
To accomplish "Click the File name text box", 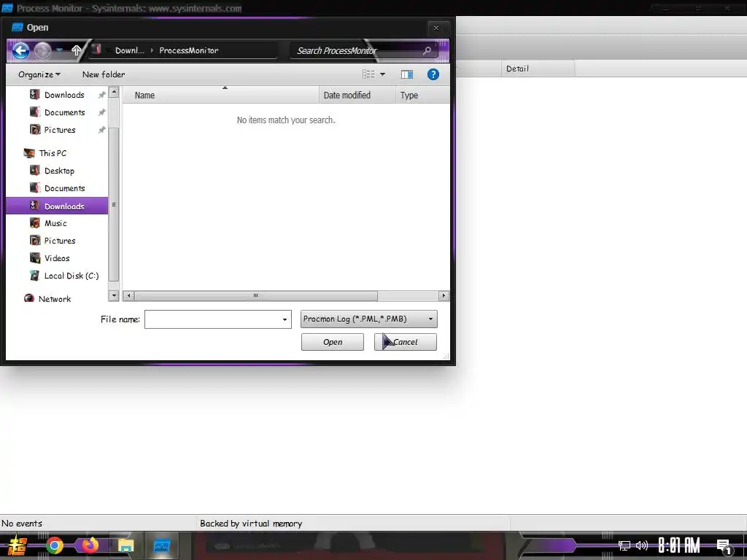I will pos(212,319).
